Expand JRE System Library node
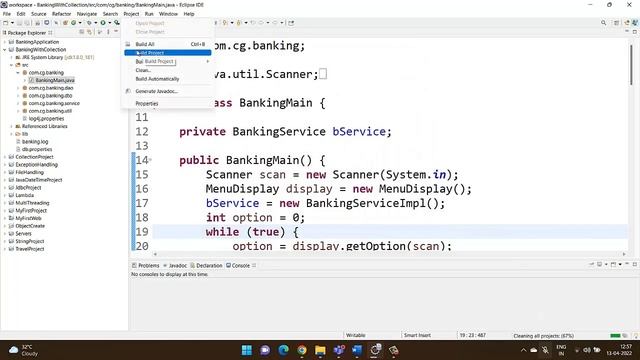Image resolution: width=640 pixels, height=360 pixels. pyautogui.click(x=11, y=58)
